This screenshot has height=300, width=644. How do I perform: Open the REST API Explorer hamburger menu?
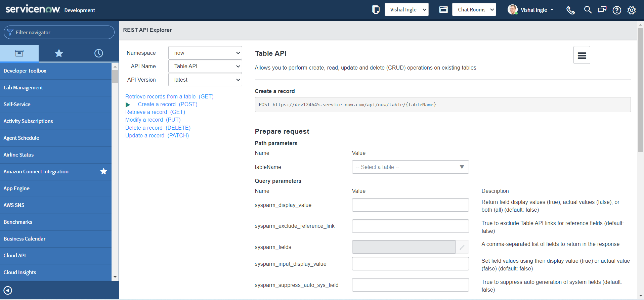coord(582,55)
